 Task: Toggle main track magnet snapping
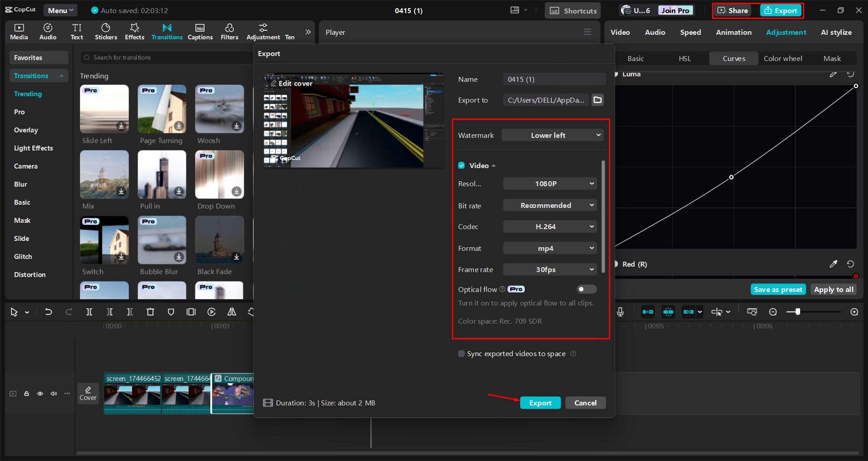648,312
